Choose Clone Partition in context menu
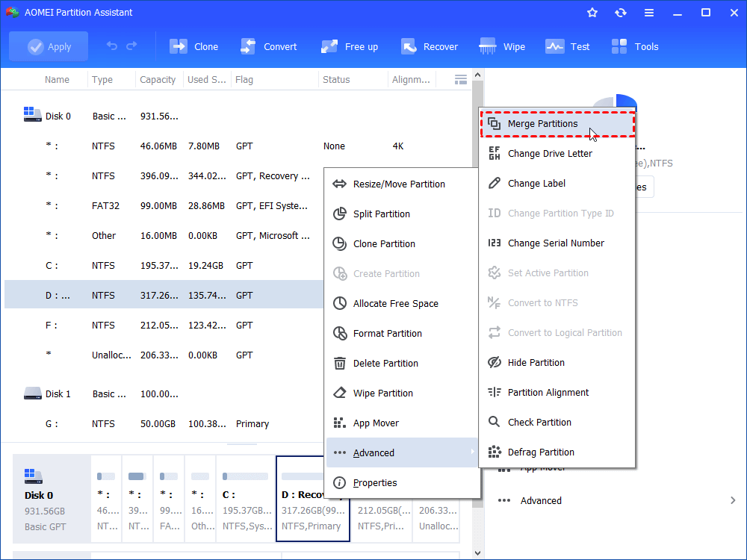 [x=402, y=244]
